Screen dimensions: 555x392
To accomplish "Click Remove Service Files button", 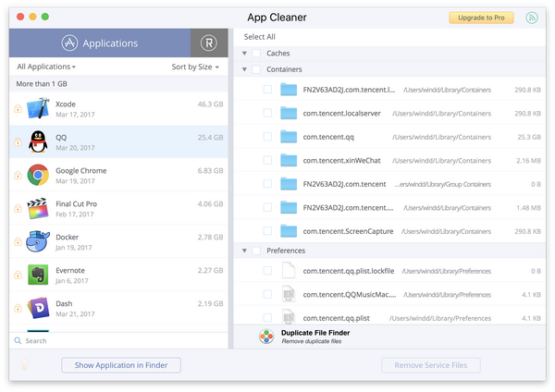I will (431, 365).
